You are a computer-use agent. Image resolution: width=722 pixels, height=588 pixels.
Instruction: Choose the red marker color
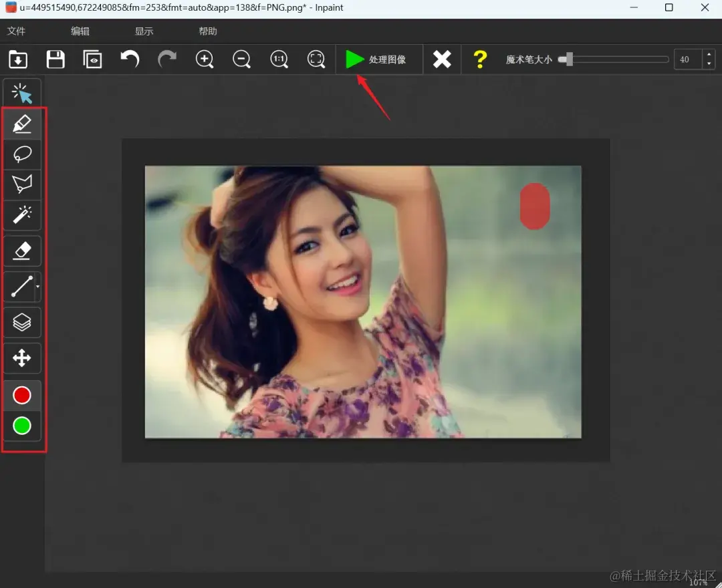point(22,396)
